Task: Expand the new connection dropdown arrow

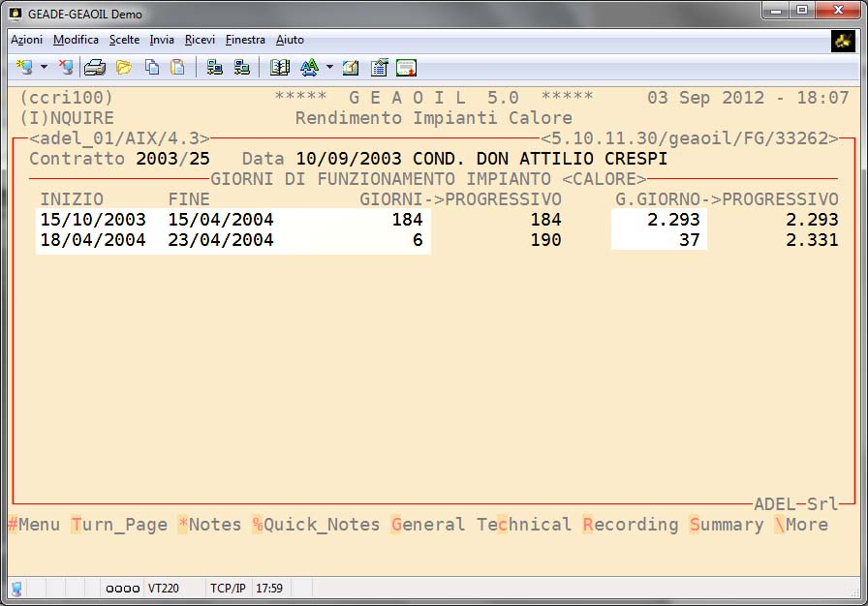Action: pyautogui.click(x=44, y=68)
